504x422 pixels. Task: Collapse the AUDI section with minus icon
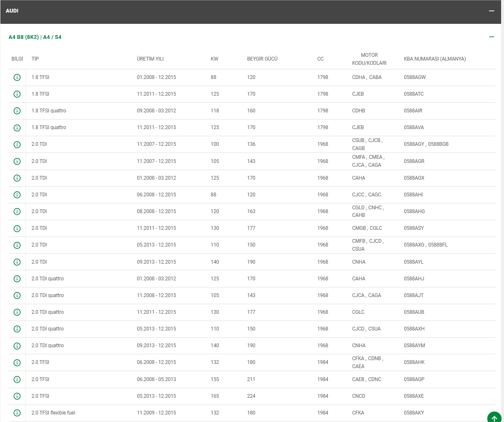tap(491, 11)
